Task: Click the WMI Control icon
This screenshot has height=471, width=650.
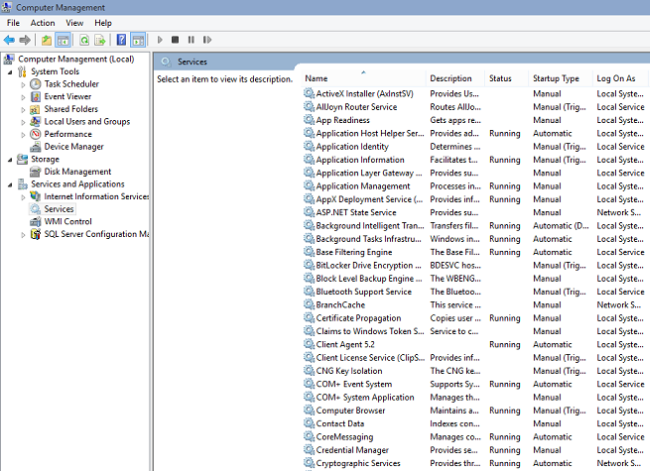Action: 36,221
